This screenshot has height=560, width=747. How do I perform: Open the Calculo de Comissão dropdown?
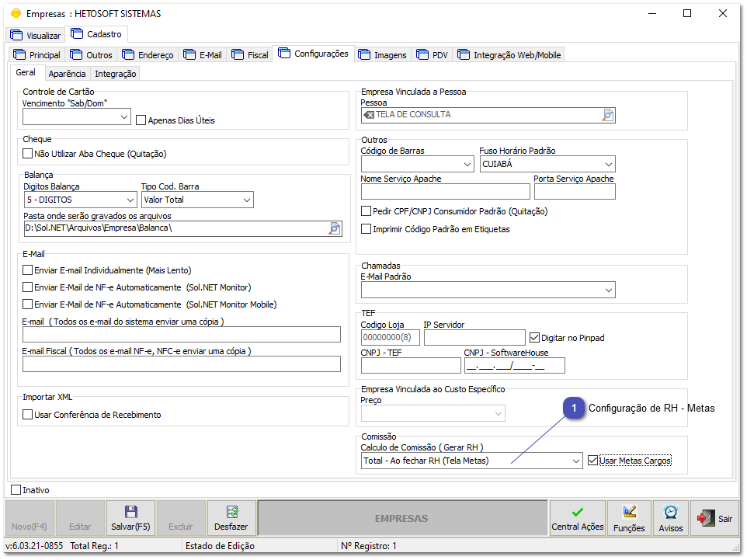(575, 460)
